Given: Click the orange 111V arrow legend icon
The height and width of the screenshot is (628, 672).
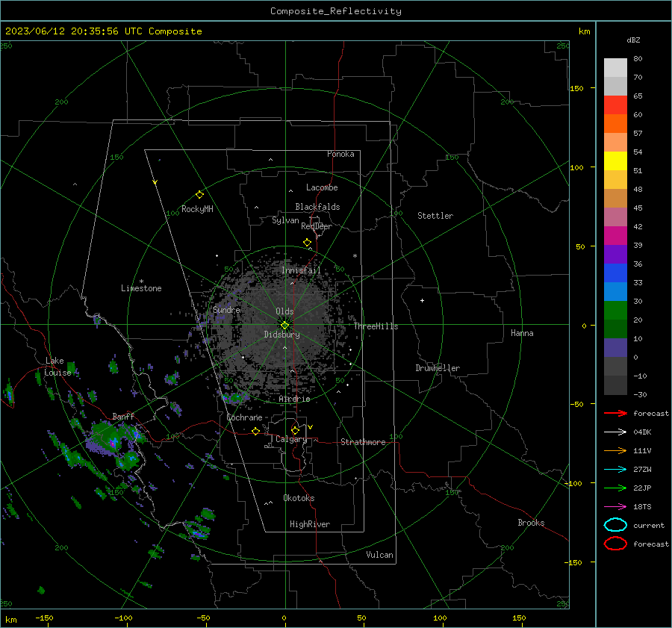Looking at the screenshot, I should [x=615, y=450].
